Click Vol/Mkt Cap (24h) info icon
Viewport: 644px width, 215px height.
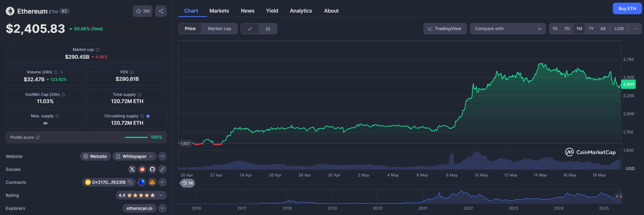pos(63,95)
